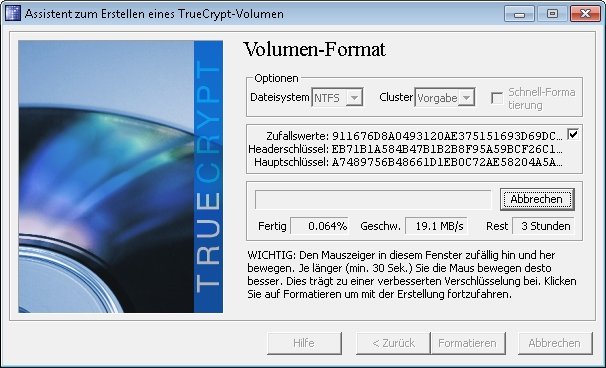The image size is (606, 368).
Task: Click the WICHTIG instruction text
Action: click(412, 274)
